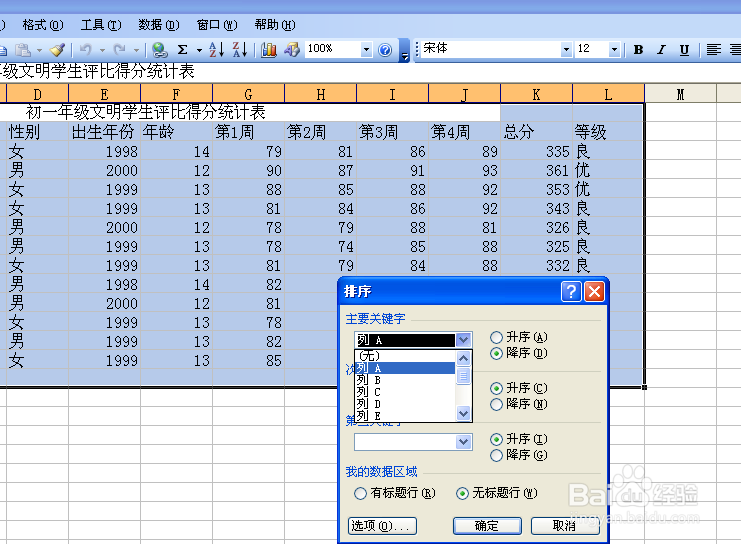Viewport: 741px width, 544px height.
Task: Choose the 无标题行 (W) no header option
Action: tap(462, 493)
